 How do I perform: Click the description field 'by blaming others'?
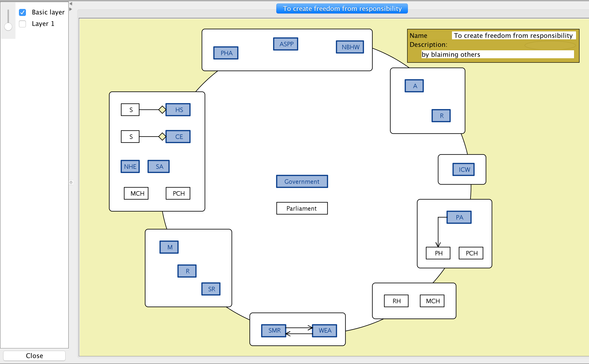(497, 55)
